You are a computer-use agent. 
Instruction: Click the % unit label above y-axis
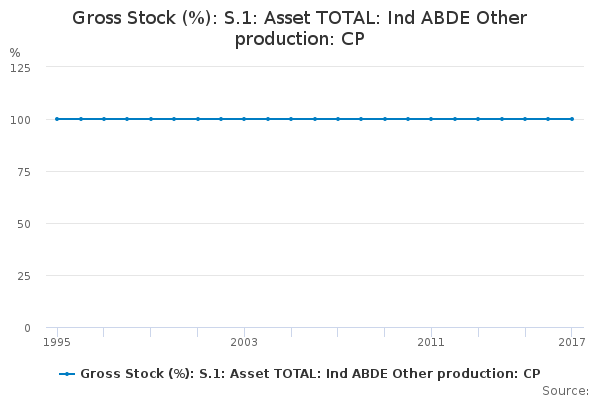click(14, 52)
